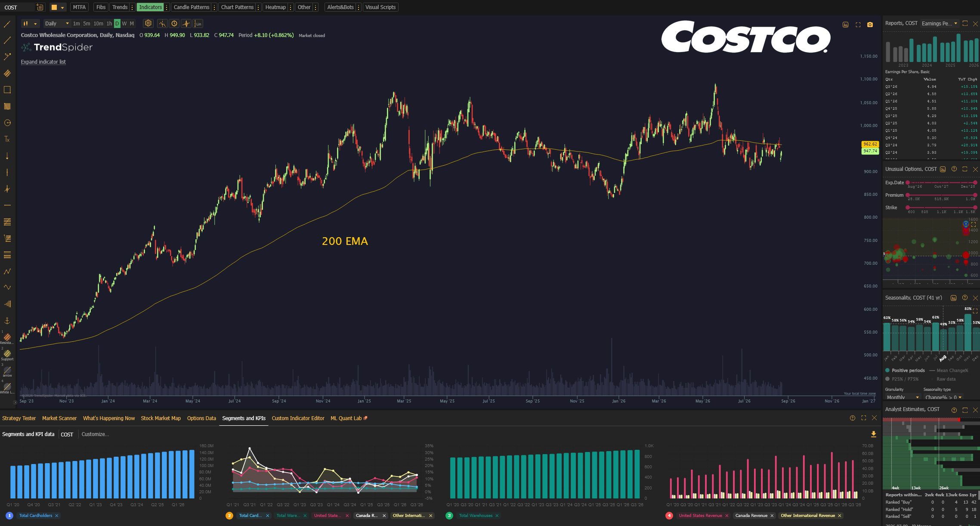Adjust the Strike slider right handle
980x526 pixels.
coord(975,207)
